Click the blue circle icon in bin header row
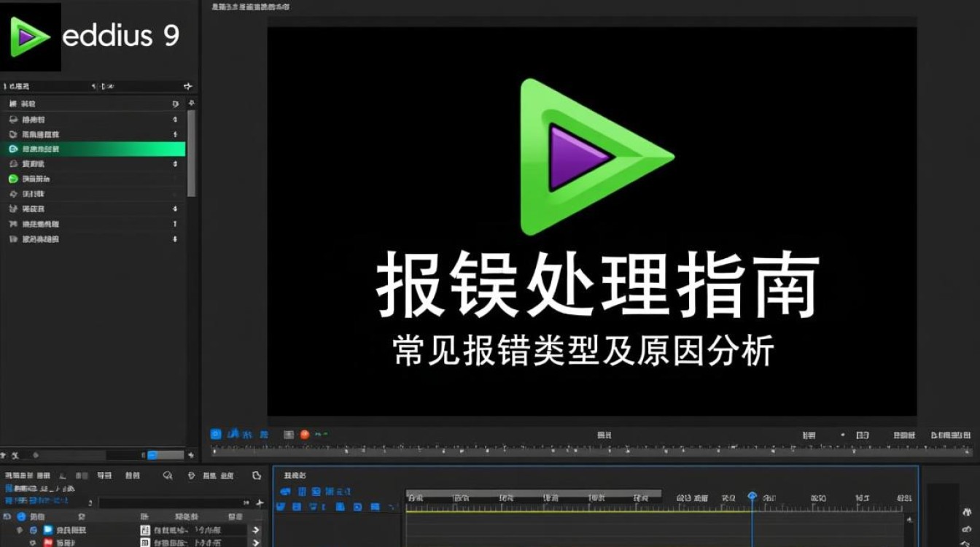The height and width of the screenshot is (547, 980). point(21,516)
